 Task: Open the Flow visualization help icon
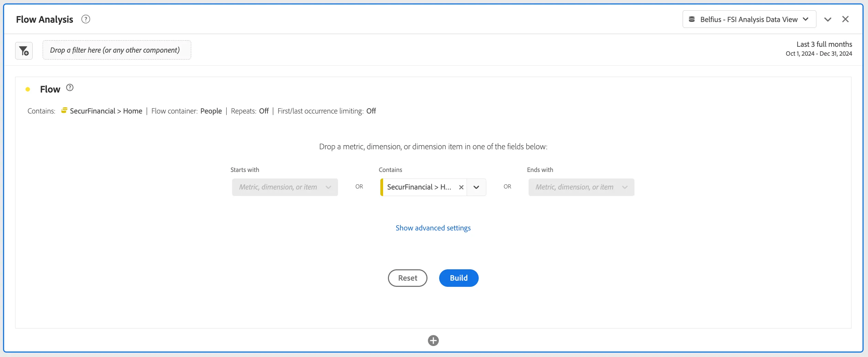(x=70, y=87)
